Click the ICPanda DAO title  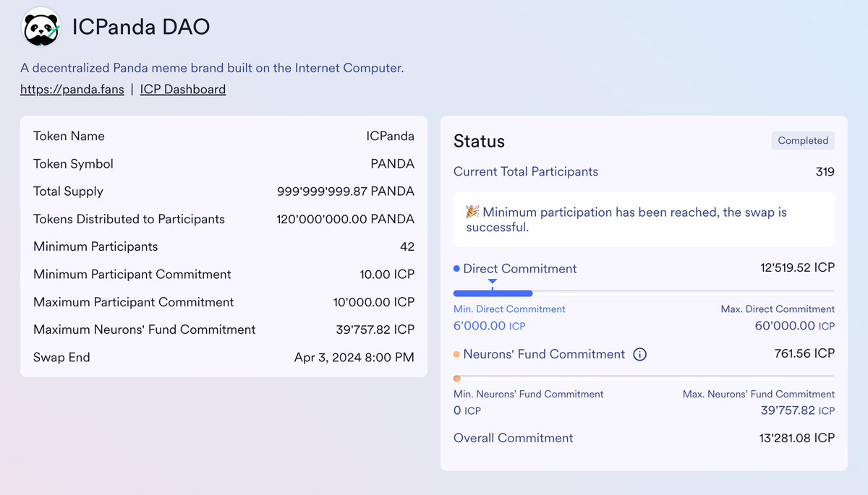(141, 27)
